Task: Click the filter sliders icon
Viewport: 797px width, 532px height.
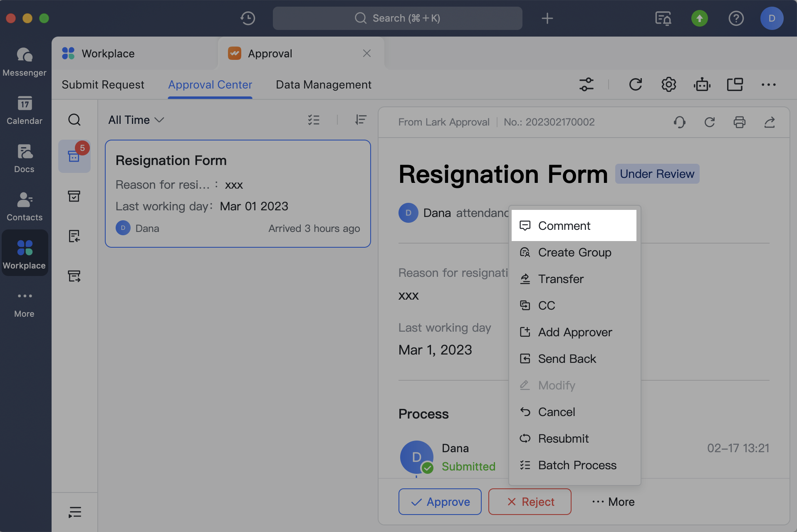Action: [587, 85]
